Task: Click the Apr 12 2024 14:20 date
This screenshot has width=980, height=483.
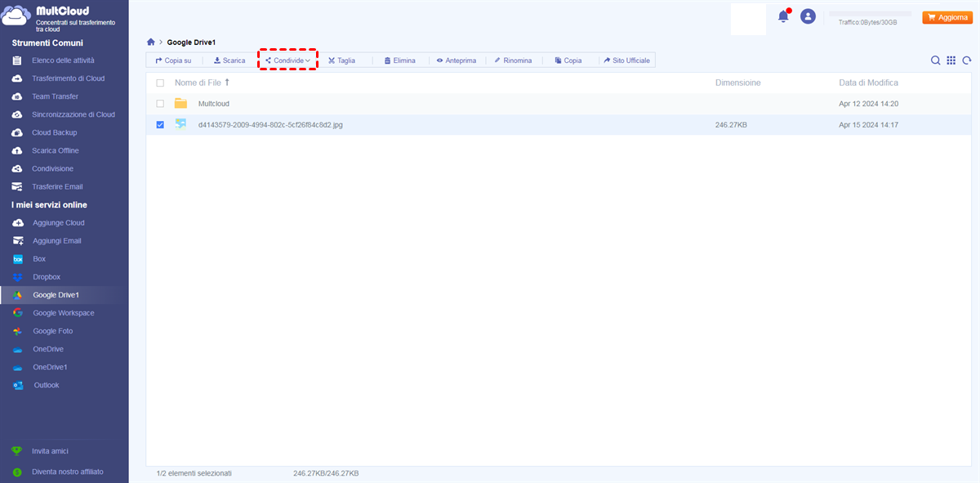Action: click(x=869, y=104)
